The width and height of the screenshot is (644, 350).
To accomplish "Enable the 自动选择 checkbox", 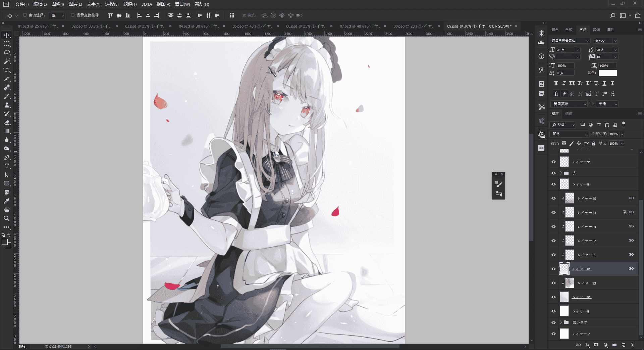I will (25, 15).
